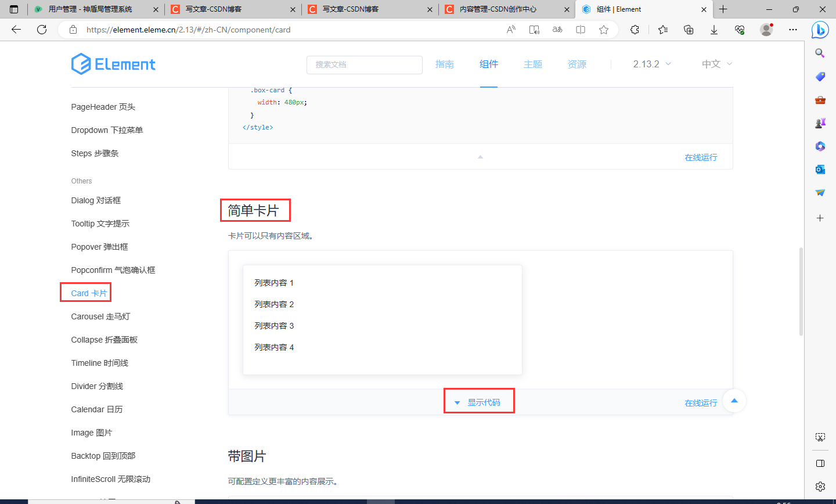The height and width of the screenshot is (504, 836).
Task: Click the Element logo
Action: pos(113,64)
